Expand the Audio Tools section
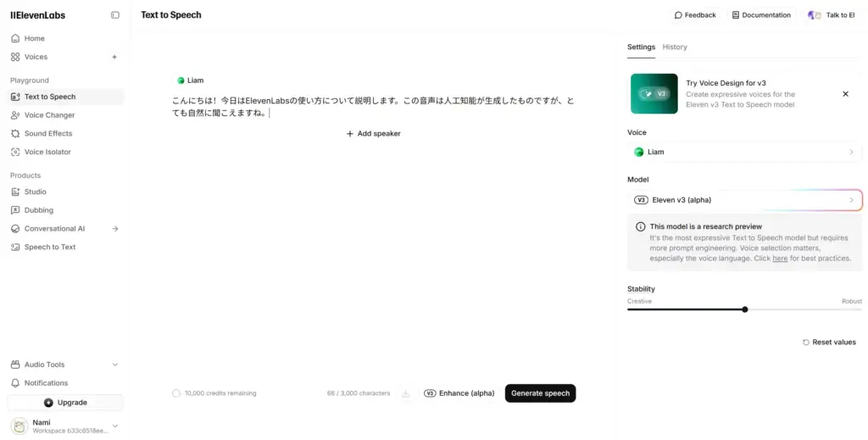The width and height of the screenshot is (868, 440). [65, 365]
